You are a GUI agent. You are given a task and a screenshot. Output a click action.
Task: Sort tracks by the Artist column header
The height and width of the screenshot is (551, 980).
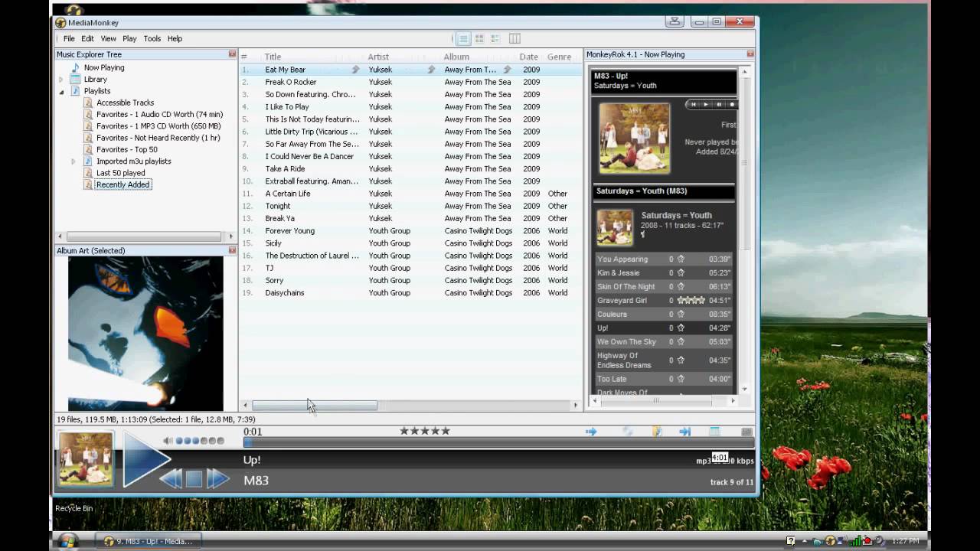pos(378,57)
